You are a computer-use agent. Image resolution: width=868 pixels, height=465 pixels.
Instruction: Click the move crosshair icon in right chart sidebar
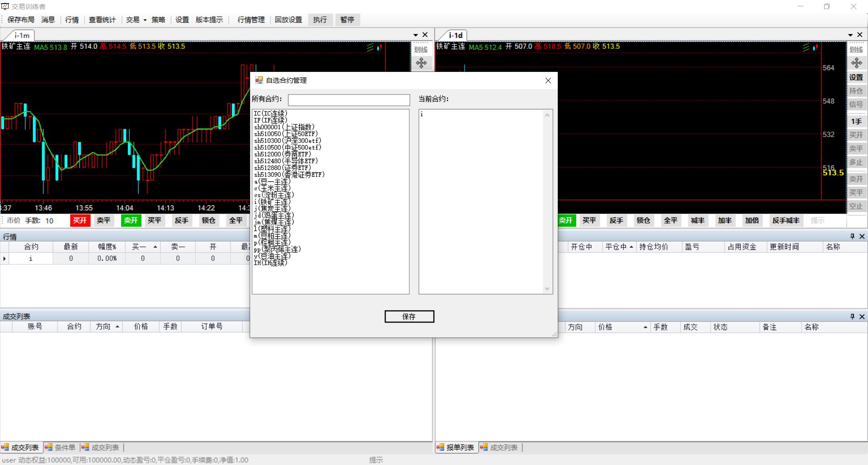point(856,63)
